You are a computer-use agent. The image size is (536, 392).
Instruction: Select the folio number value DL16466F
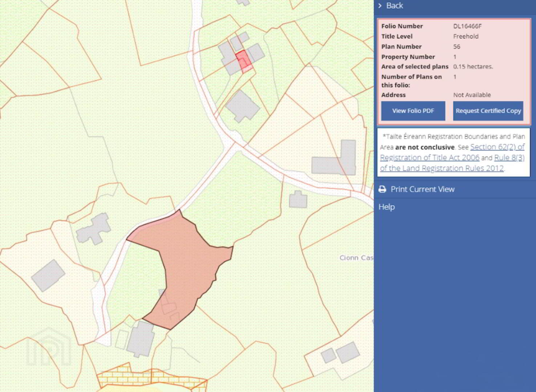467,26
